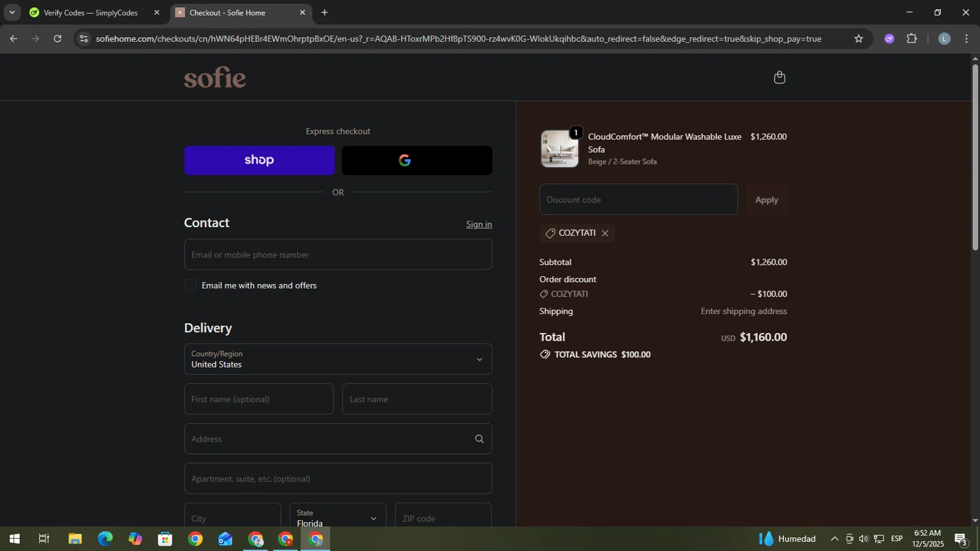
Task: Open Copilot from taskbar
Action: pyautogui.click(x=135, y=539)
